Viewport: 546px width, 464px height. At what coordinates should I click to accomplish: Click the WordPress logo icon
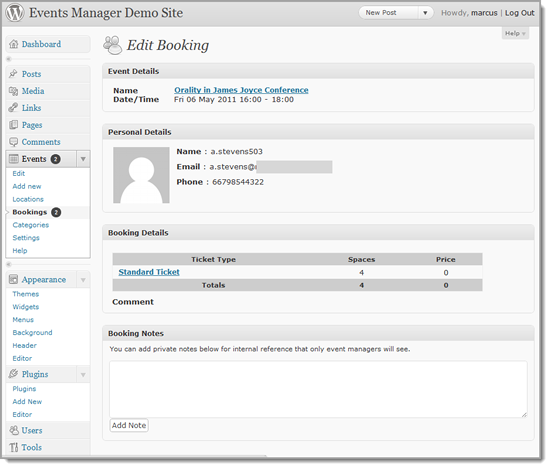pyautogui.click(x=15, y=13)
